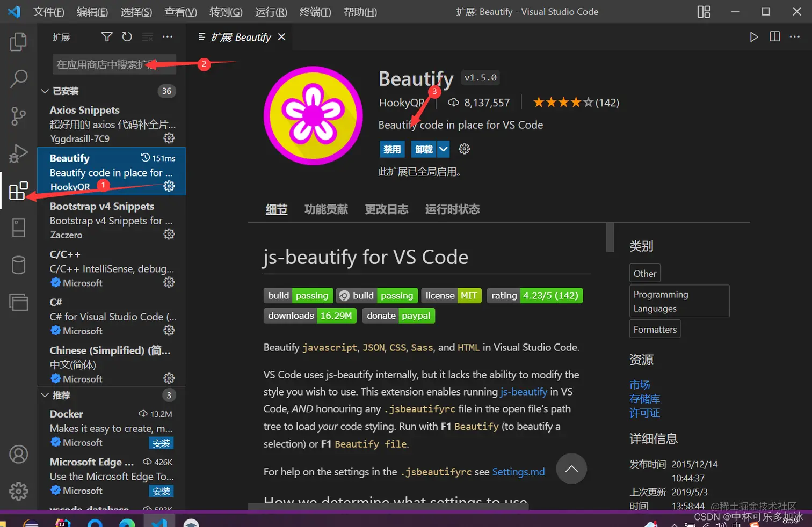Filter extensions with the funnel icon
Screen dimensions: 812x527
click(x=107, y=36)
